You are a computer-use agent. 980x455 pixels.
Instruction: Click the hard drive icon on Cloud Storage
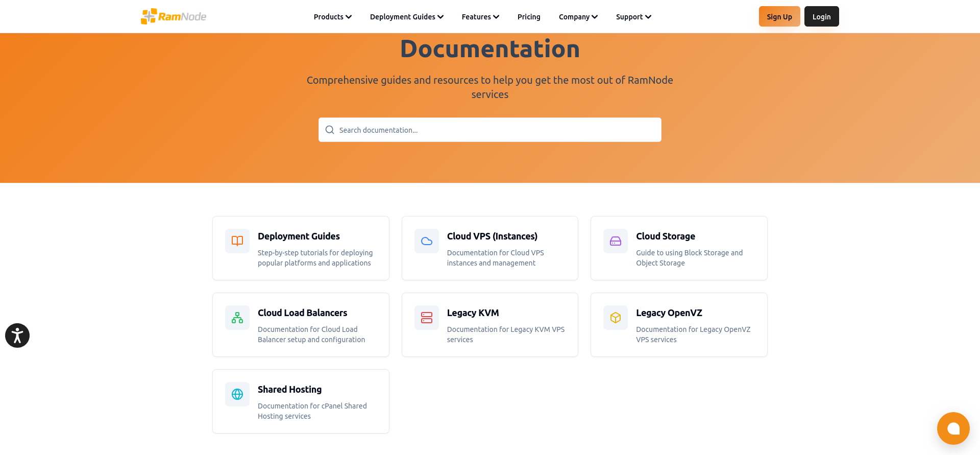[x=616, y=241]
